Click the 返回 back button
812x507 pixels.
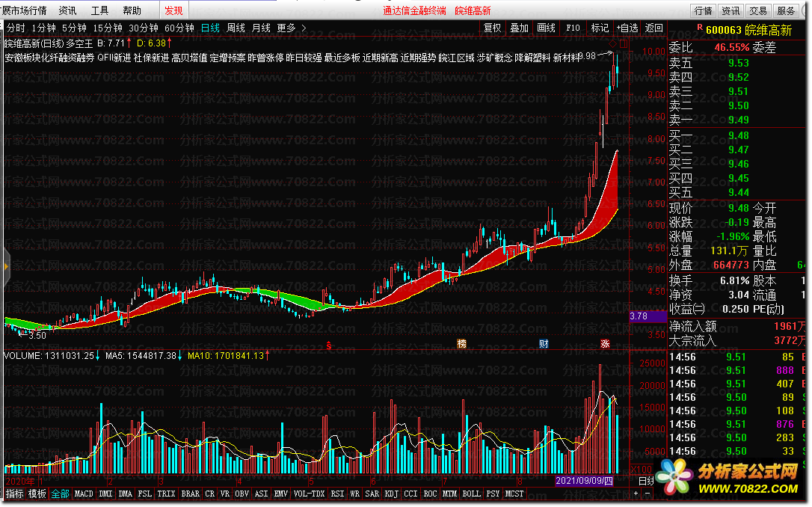[654, 28]
